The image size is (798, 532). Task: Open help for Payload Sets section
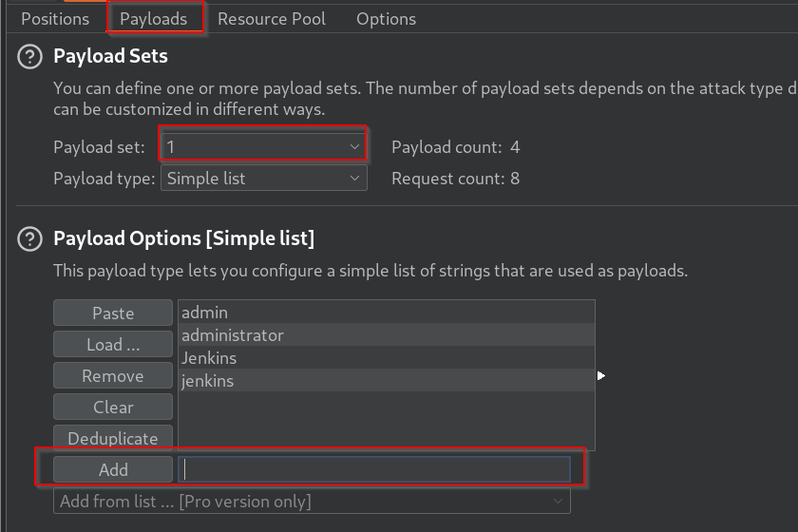point(30,57)
